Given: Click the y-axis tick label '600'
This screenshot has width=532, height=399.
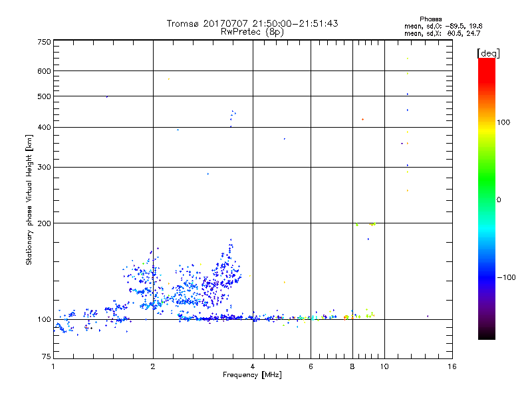Looking at the screenshot, I should pos(44,71).
